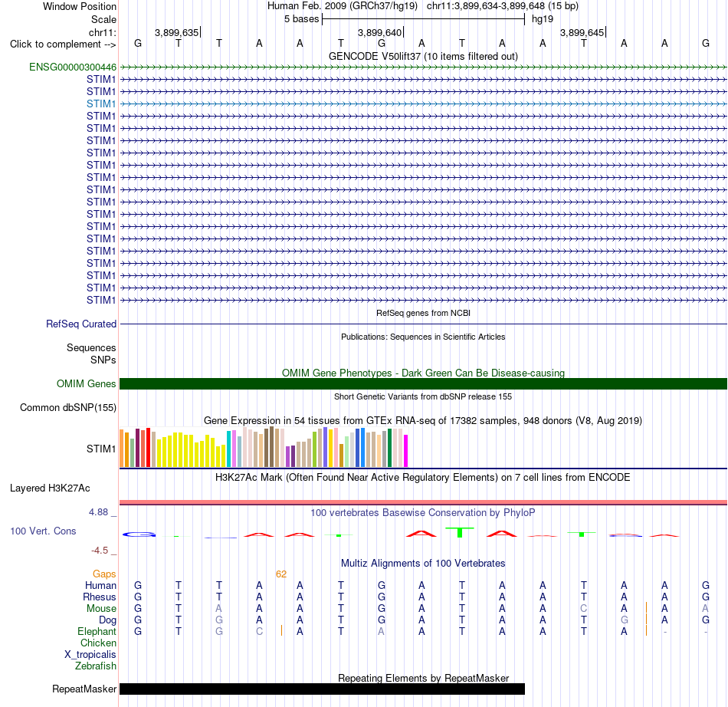Open the RefSeq Curated track label
This screenshot has height=707, width=728.
(81, 324)
